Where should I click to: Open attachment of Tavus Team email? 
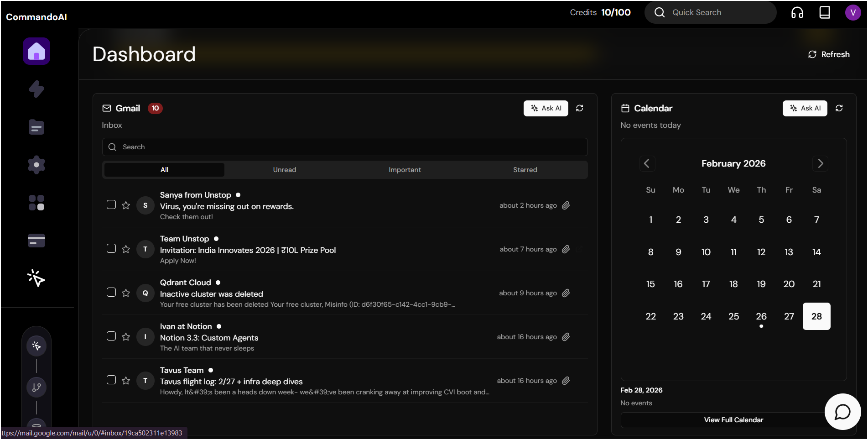coord(566,381)
